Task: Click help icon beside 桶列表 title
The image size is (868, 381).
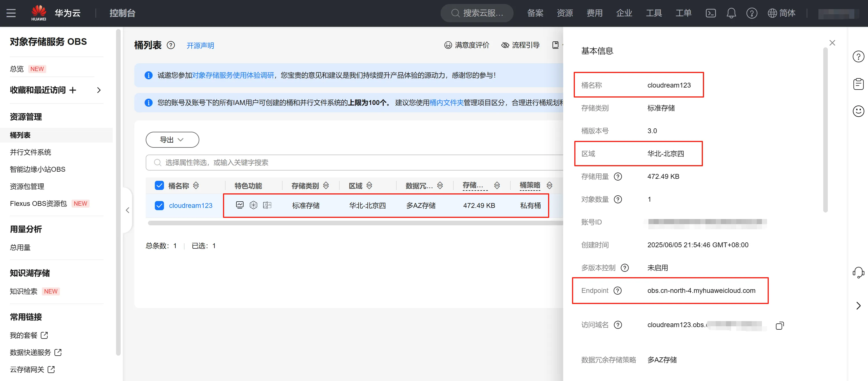Action: click(x=171, y=45)
